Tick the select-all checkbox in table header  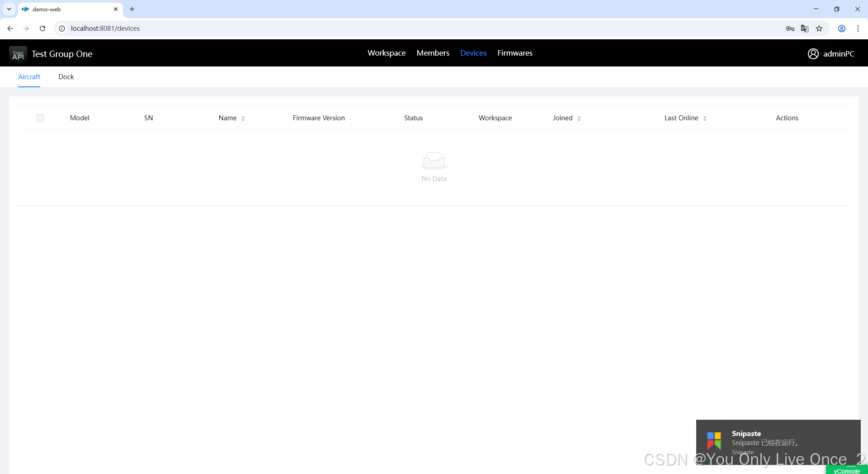click(x=40, y=118)
